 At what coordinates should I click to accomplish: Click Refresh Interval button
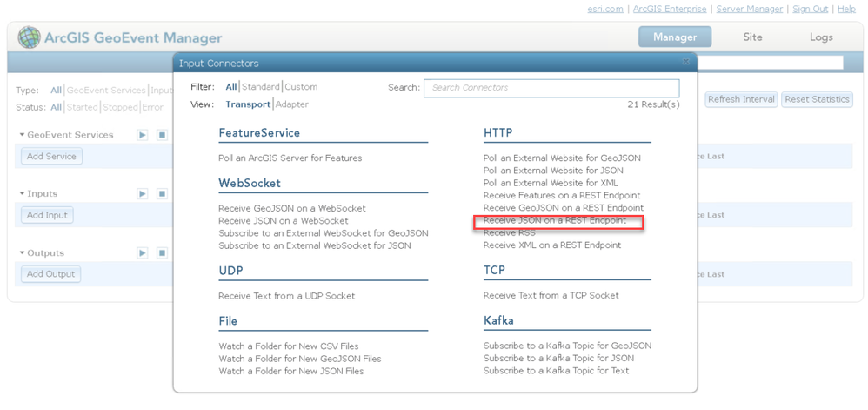[741, 99]
